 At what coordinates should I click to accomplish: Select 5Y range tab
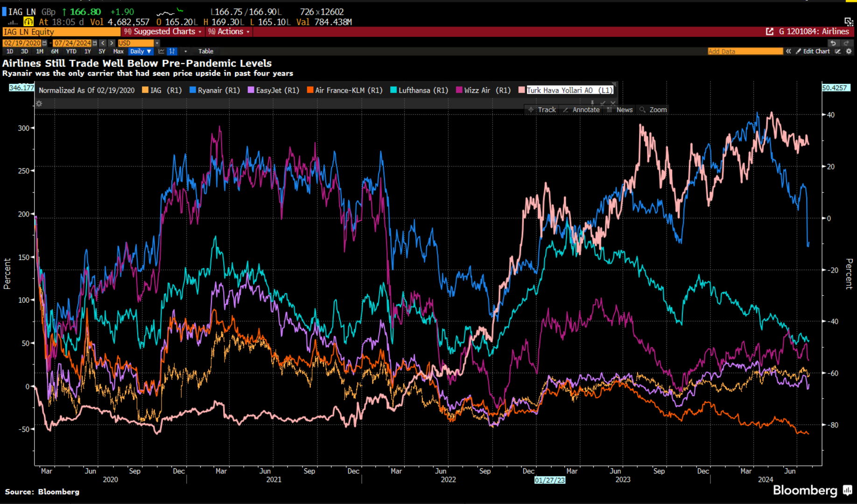(x=102, y=51)
